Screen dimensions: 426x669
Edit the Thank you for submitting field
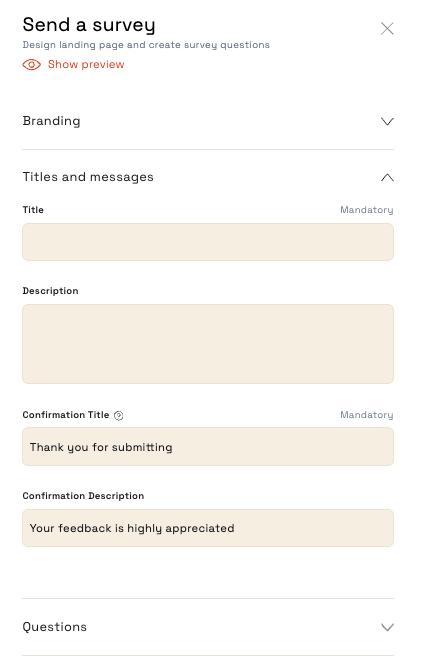click(x=208, y=447)
